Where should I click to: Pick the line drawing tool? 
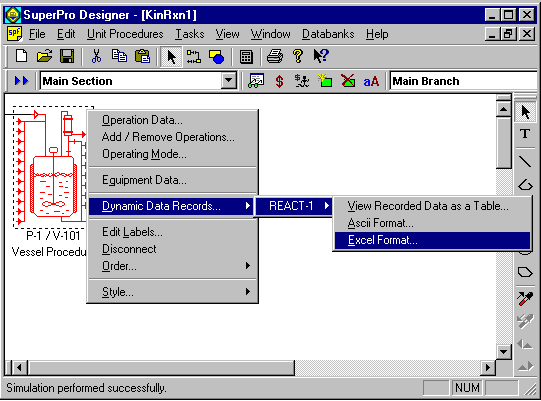[525, 161]
